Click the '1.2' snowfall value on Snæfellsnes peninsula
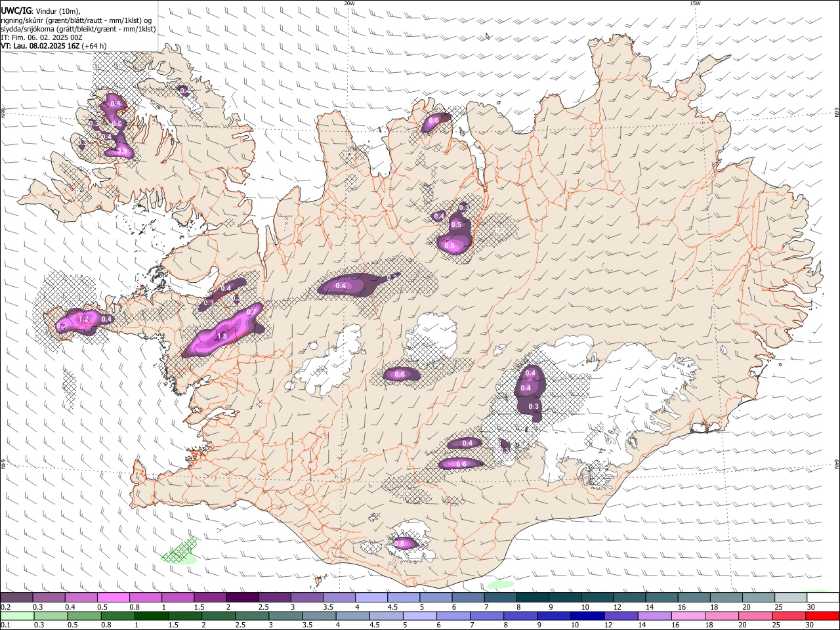 coord(83,319)
